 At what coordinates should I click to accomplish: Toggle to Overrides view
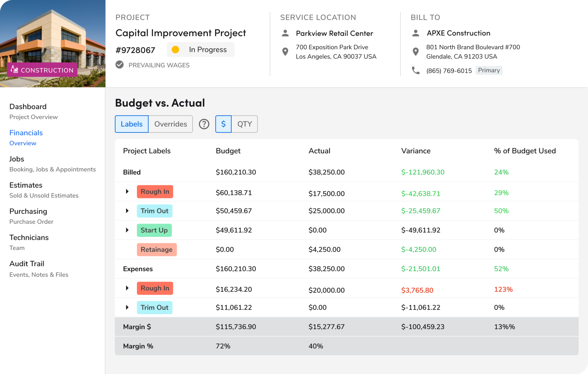pyautogui.click(x=170, y=124)
